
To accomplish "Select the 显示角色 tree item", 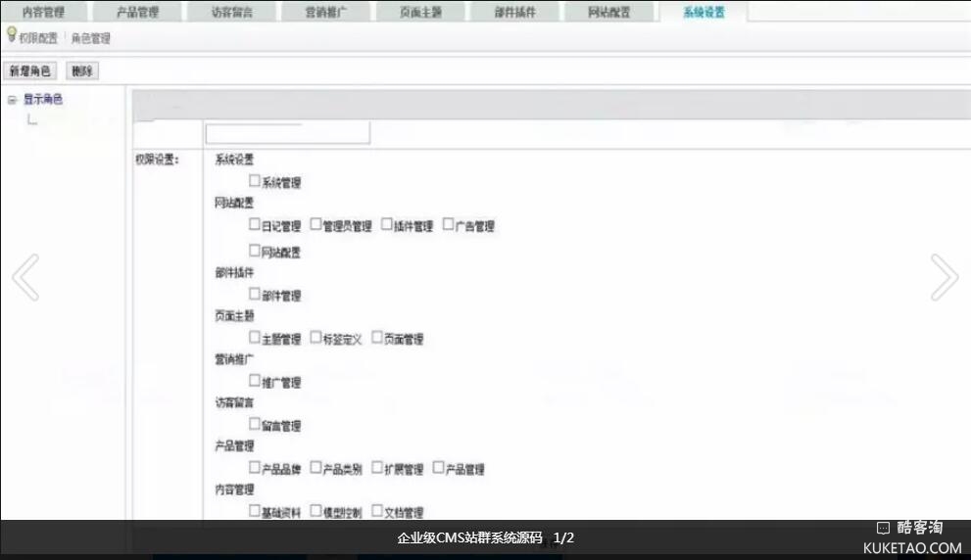I will click(43, 99).
